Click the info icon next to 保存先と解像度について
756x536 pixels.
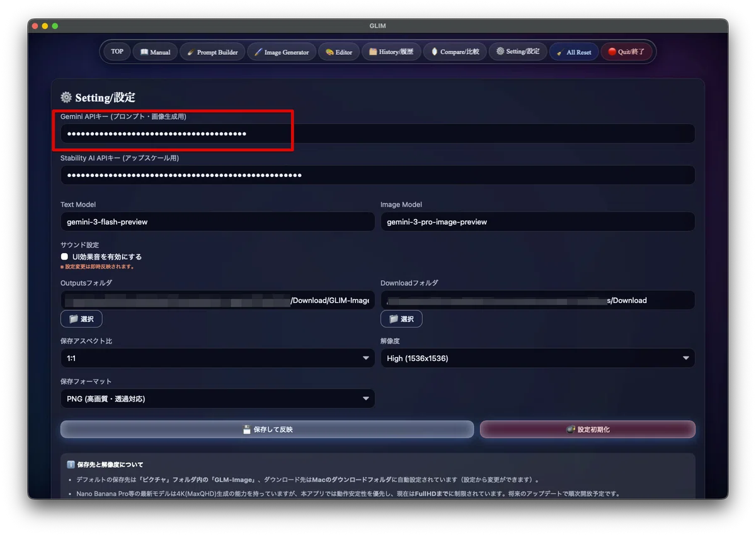coord(71,465)
